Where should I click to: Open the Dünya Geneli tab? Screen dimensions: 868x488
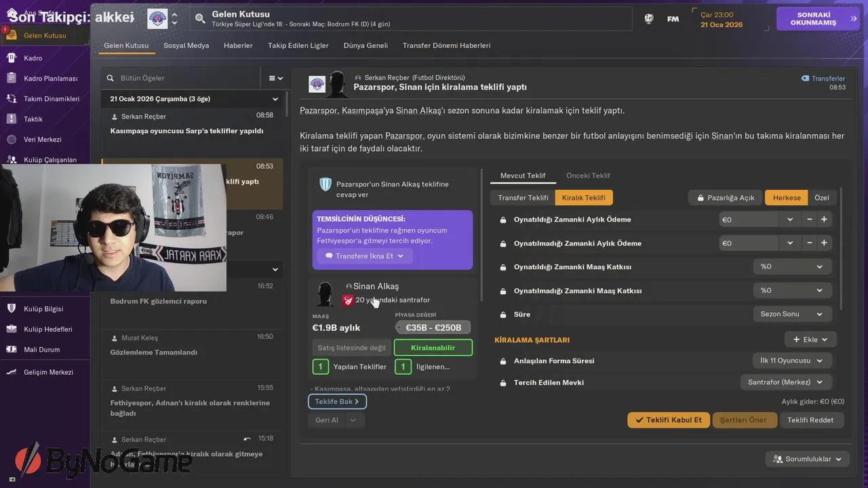[366, 45]
